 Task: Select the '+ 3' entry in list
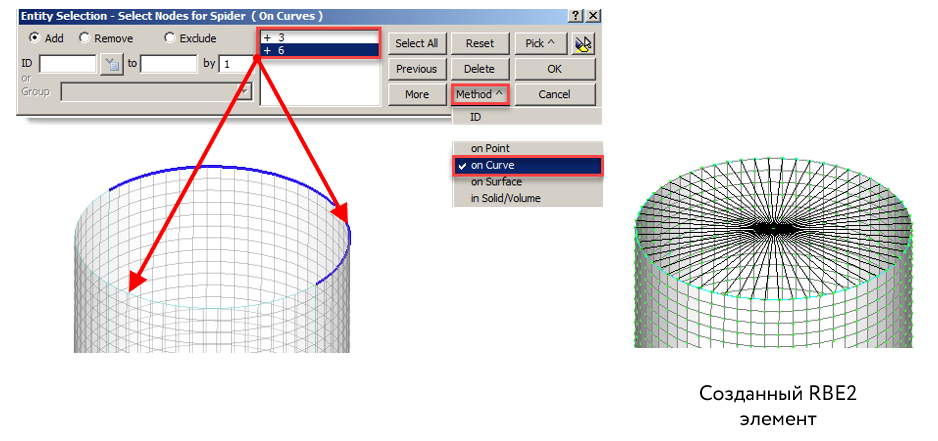(320, 38)
